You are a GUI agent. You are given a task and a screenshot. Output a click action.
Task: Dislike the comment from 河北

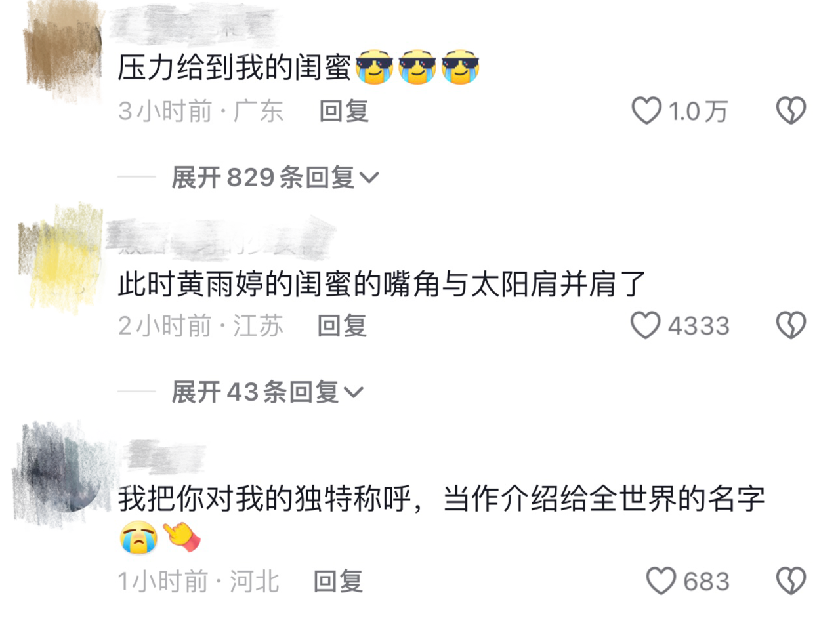pos(791,580)
